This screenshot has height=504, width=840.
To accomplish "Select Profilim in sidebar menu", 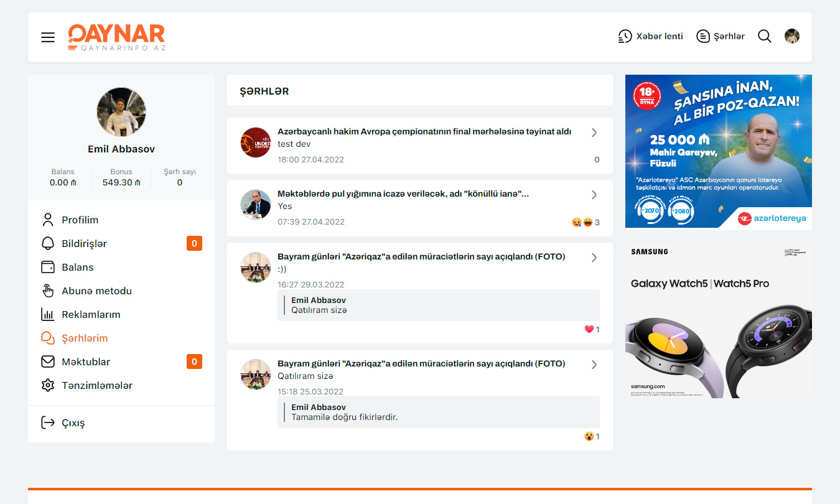I will pyautogui.click(x=80, y=220).
